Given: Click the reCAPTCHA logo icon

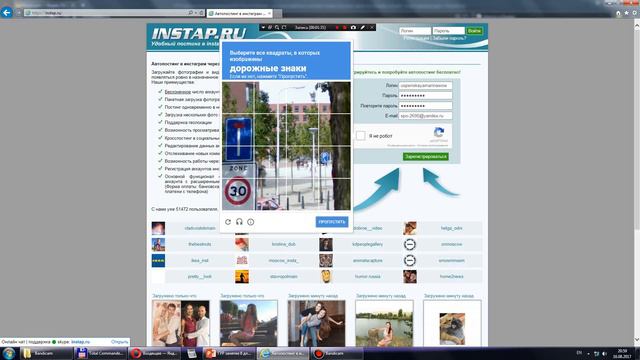Looking at the screenshot, I should [x=439, y=132].
